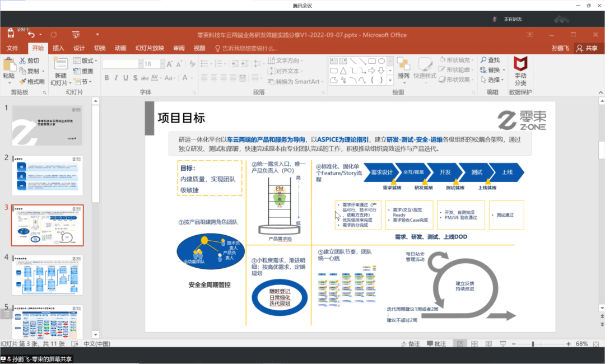605x364 pixels.
Task: Select the rectangle shape in shapes gallery
Action: click(x=372, y=61)
